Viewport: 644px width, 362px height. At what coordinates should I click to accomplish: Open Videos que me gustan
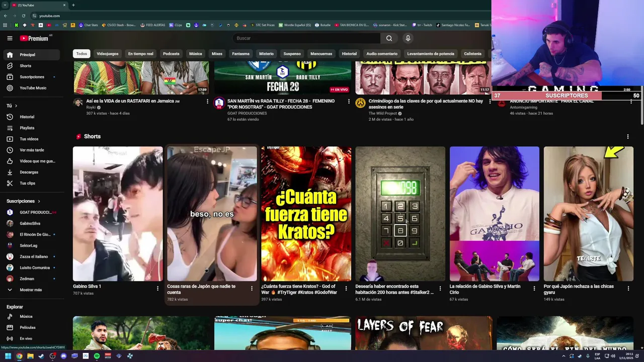(x=32, y=161)
